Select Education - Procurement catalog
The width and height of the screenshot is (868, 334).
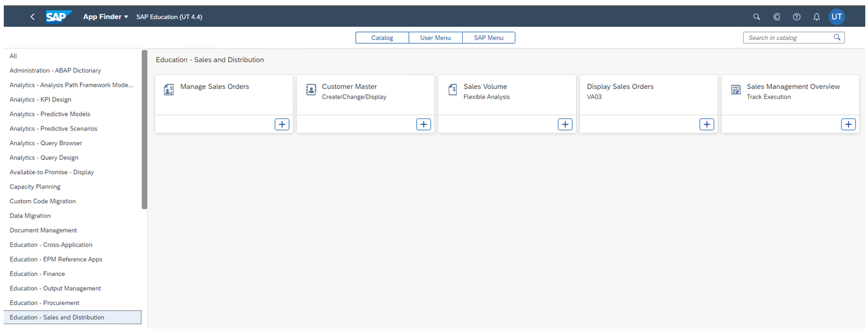pyautogui.click(x=72, y=303)
